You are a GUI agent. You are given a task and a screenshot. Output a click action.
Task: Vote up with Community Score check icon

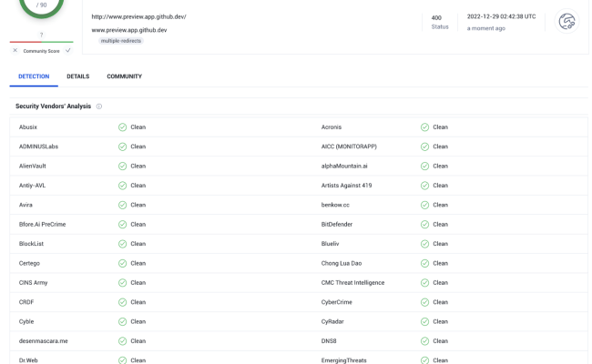click(68, 50)
